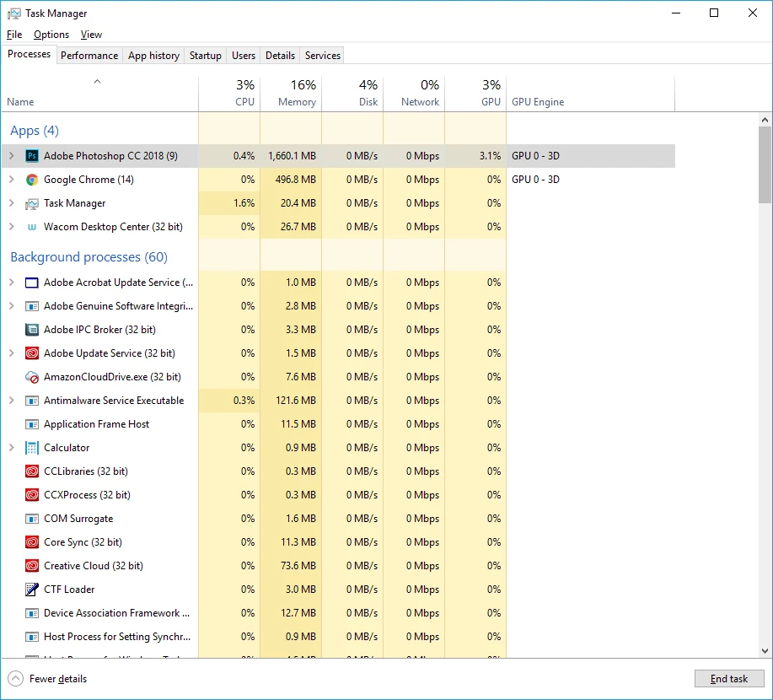
Task: Click the vertical scrollbar thumb
Action: point(765,164)
